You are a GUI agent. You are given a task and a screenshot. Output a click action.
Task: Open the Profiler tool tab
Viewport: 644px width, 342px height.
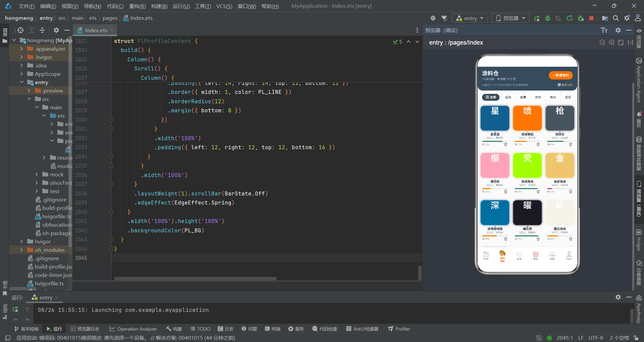pos(399,329)
